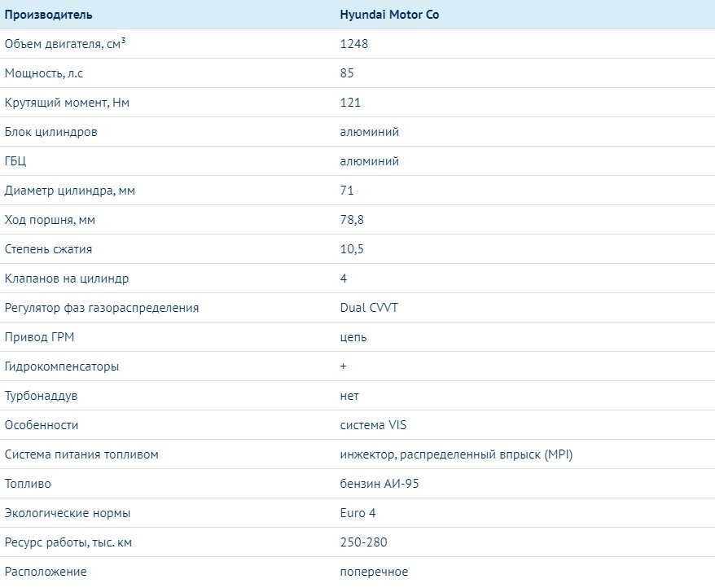Select the layout value 'поперечное'
Image resolution: width=715 pixels, height=588 pixels.
[x=374, y=572]
